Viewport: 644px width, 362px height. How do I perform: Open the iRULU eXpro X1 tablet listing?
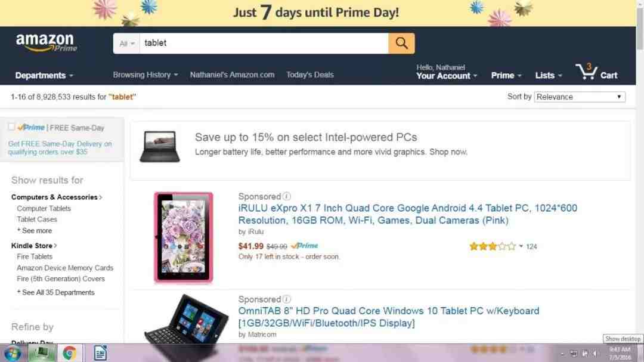pos(407,214)
